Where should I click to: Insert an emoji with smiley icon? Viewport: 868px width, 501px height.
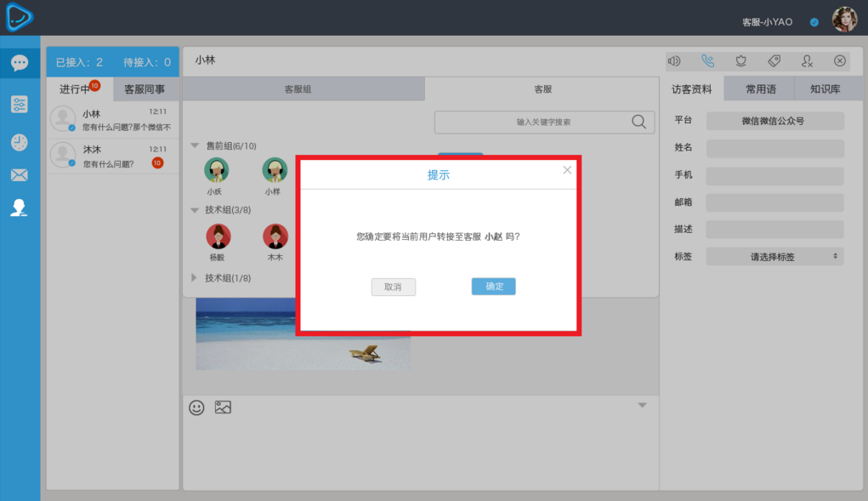[196, 407]
